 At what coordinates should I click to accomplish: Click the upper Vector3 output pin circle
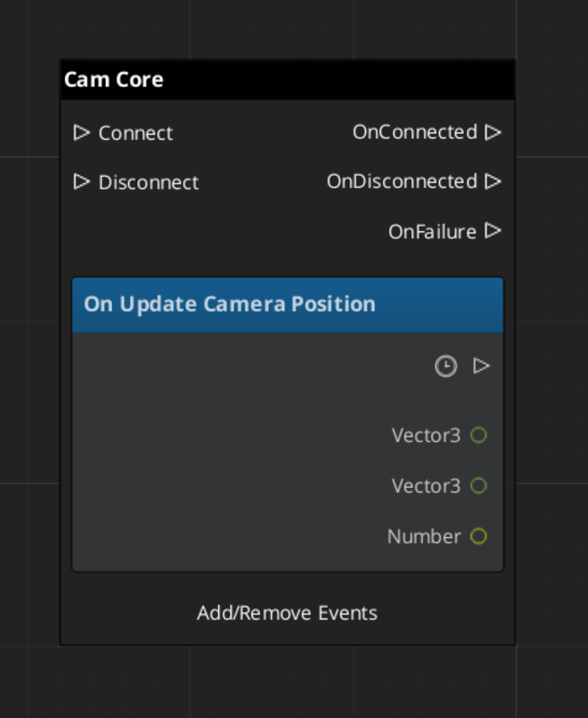(479, 435)
